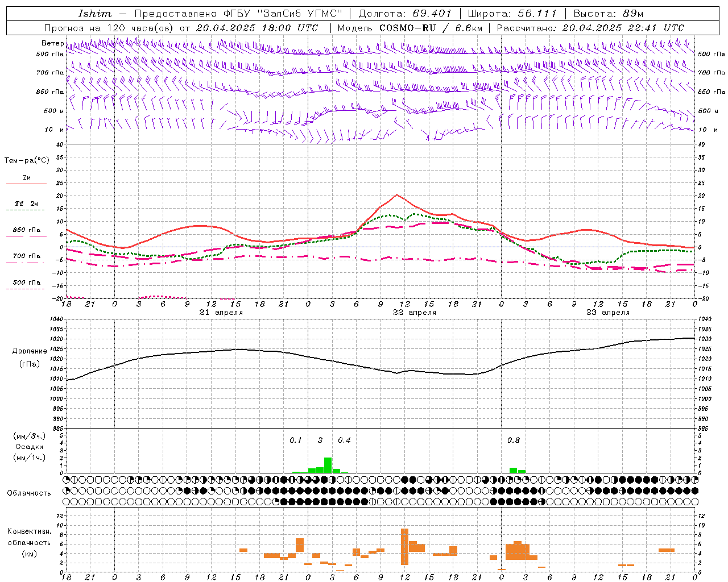This screenshot has height=582, width=728.
Task: Click the red 2м temperature peak near 20°C
Action: click(397, 195)
